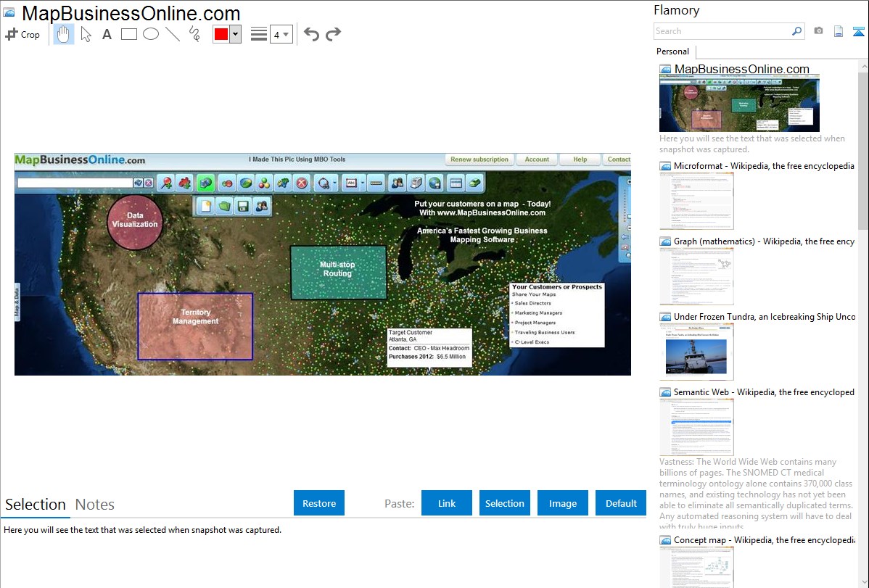Select the Microformat snapshot thumbnail
Image resolution: width=869 pixels, height=588 pixels.
(x=696, y=201)
